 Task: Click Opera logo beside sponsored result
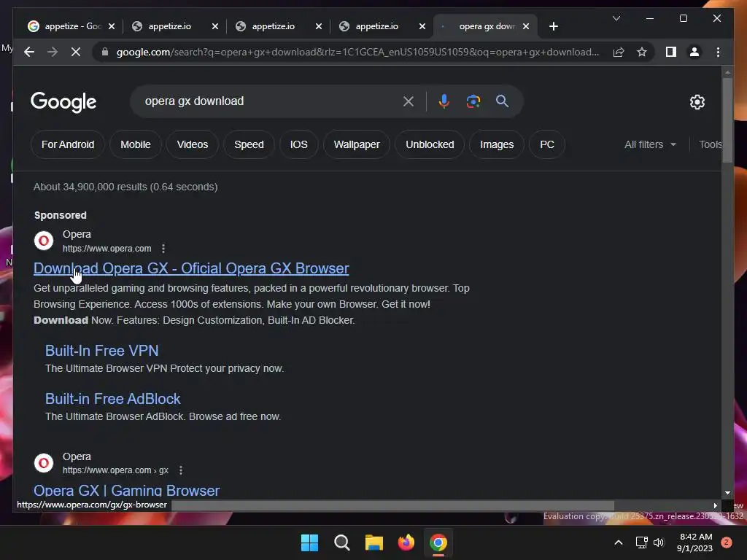tap(44, 241)
